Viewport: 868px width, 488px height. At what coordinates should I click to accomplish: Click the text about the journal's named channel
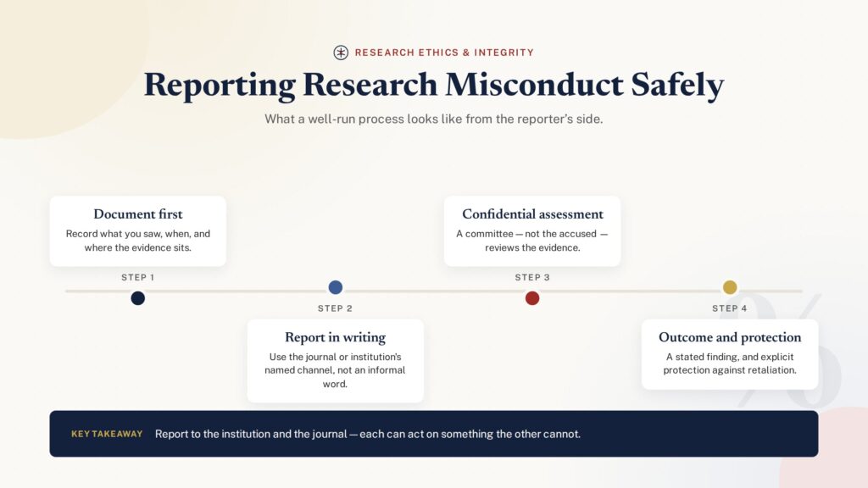[335, 370]
